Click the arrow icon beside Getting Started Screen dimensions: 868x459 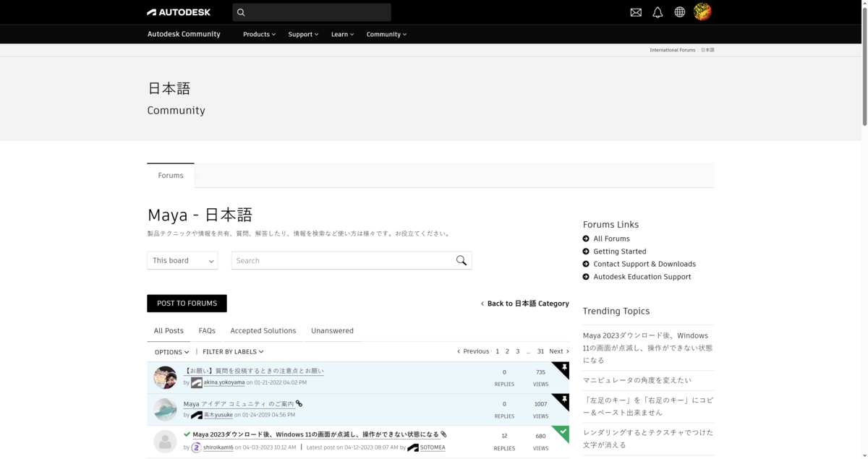pyautogui.click(x=586, y=252)
